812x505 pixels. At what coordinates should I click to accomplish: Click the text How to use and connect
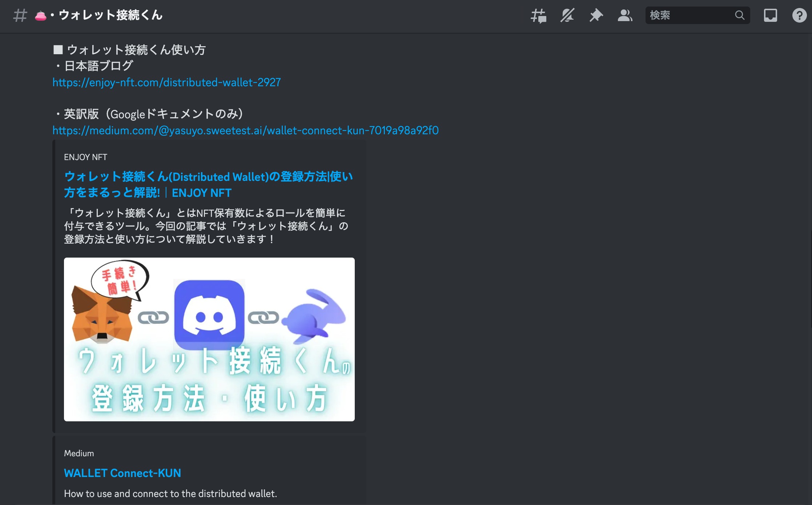[170, 493]
